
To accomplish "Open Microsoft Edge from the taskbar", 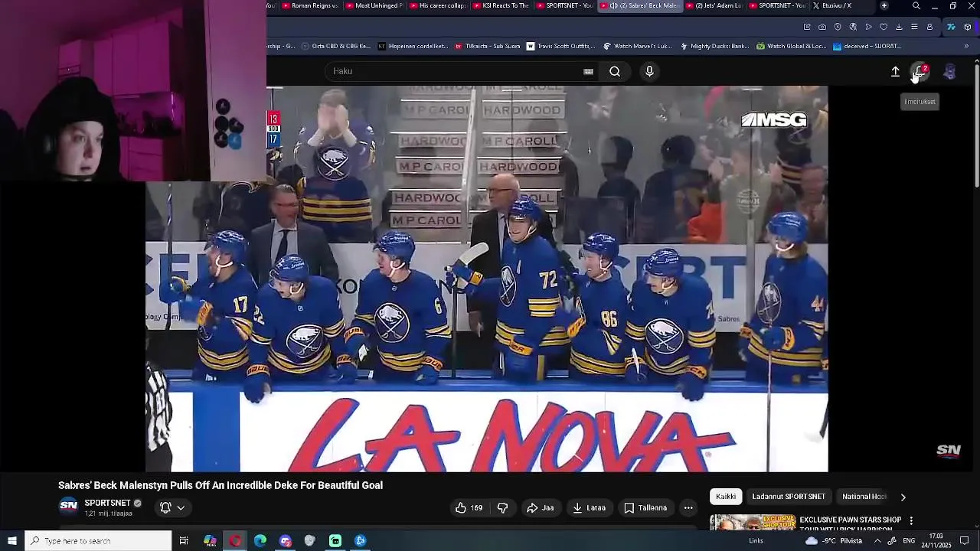I will click(x=260, y=541).
